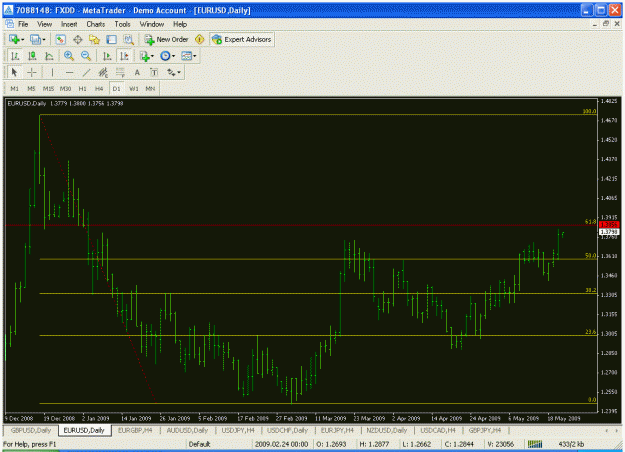Switch to the AUDUSD,Daily chart tab
Image resolution: width=625 pixels, height=452 pixels.
point(187,430)
